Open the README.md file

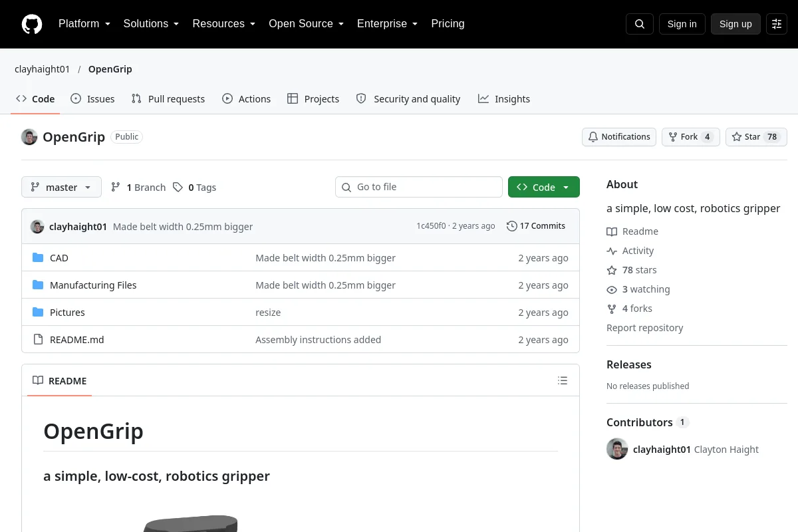[x=77, y=340]
